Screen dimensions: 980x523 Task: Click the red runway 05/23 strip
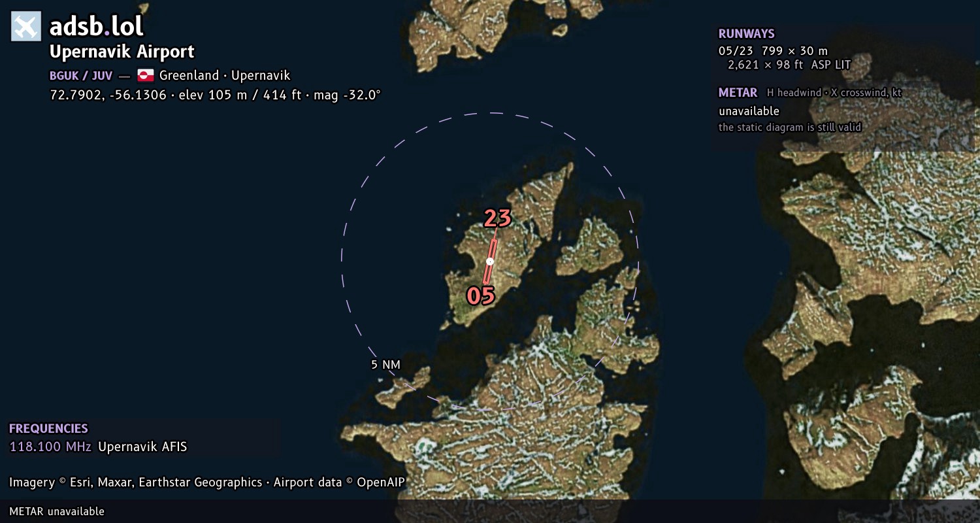(490, 261)
